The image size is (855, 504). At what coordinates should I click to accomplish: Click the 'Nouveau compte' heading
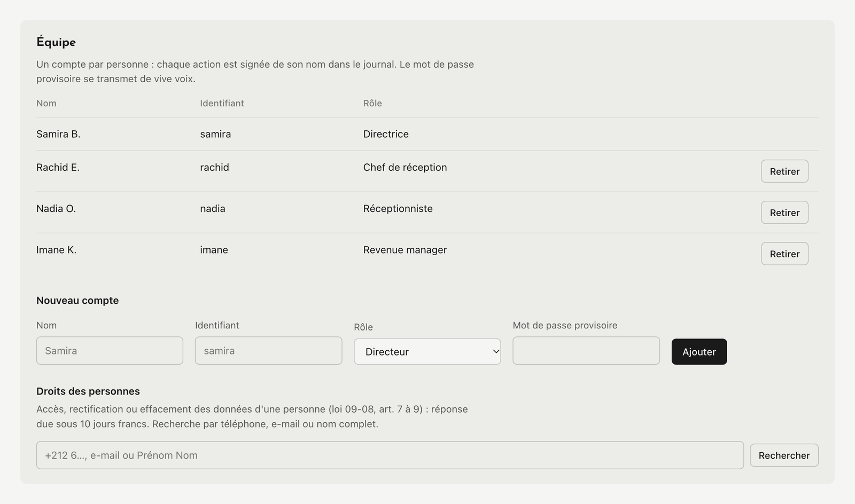click(77, 301)
